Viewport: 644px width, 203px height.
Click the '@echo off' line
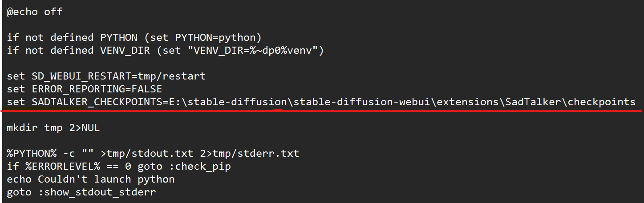click(x=35, y=12)
